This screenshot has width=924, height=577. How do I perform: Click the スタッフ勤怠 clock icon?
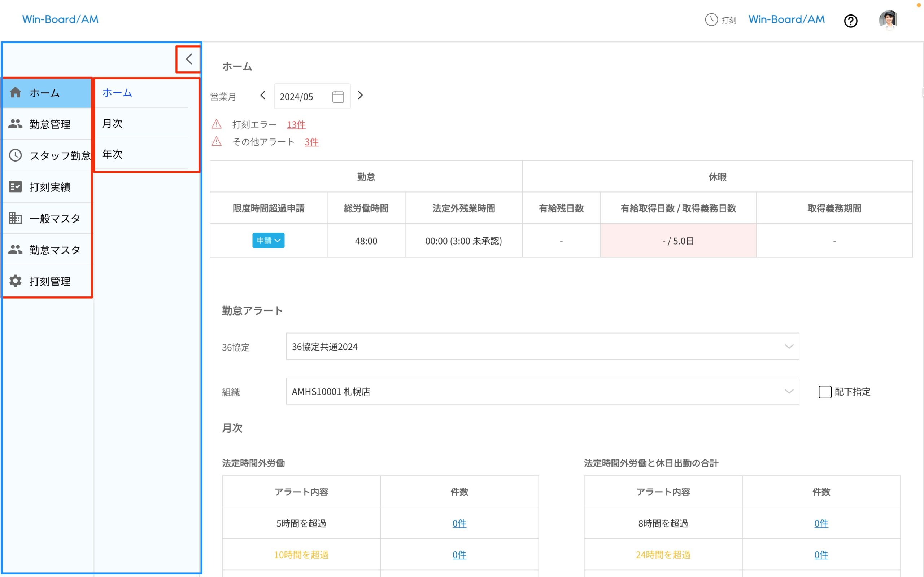(x=16, y=155)
